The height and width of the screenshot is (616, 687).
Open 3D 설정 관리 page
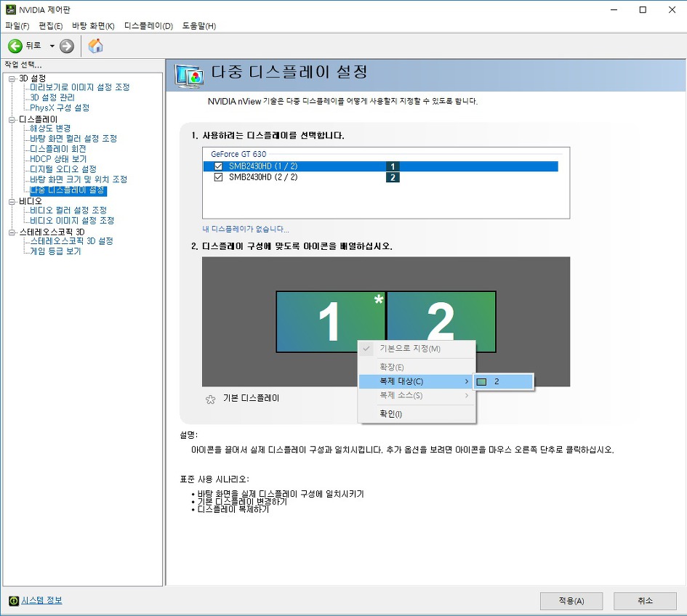pyautogui.click(x=52, y=97)
